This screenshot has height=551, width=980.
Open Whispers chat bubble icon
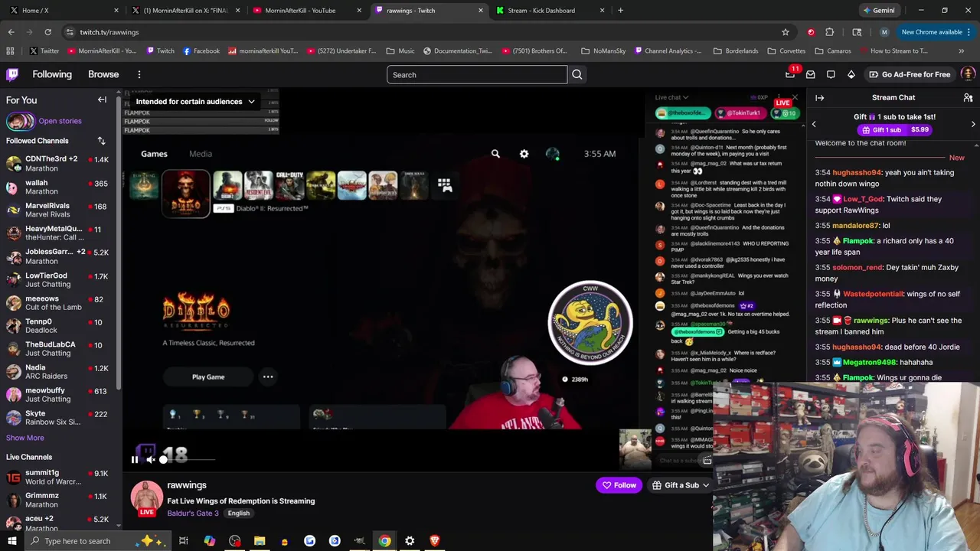click(x=831, y=74)
